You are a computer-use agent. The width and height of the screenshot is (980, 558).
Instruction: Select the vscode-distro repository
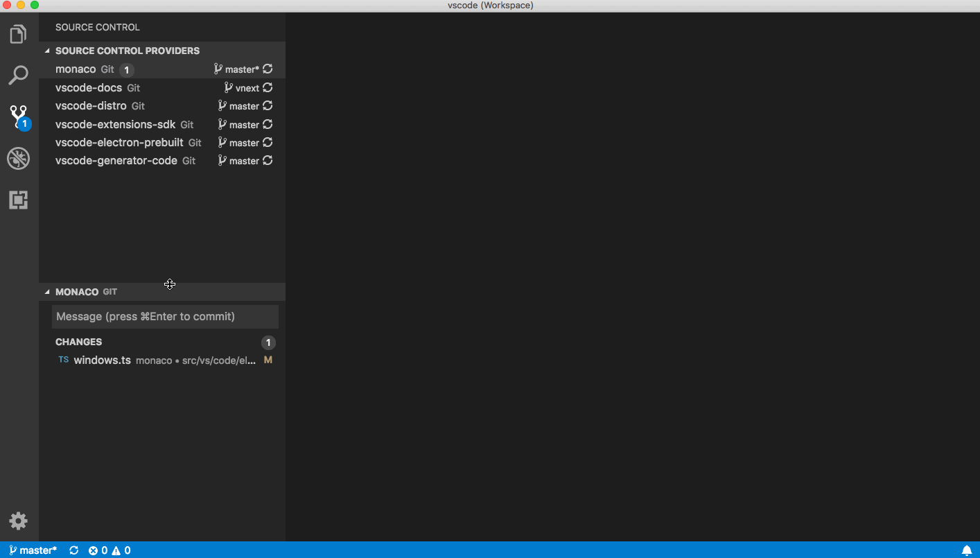[162, 106]
